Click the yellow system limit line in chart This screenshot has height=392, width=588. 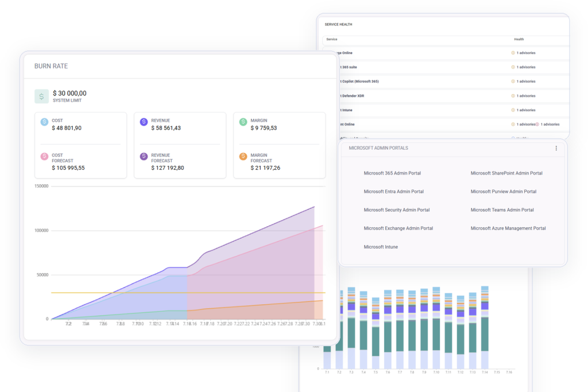(x=188, y=293)
